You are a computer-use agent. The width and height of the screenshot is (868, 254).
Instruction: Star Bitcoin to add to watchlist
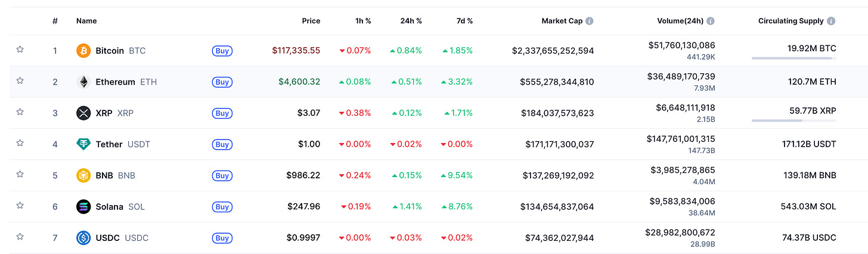[x=20, y=49]
